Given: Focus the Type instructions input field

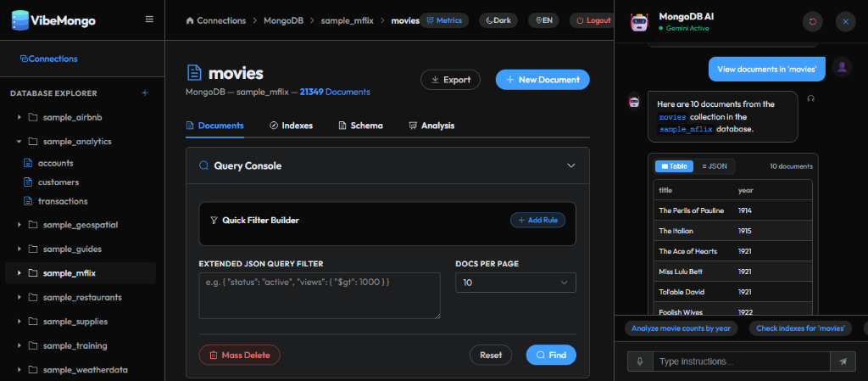Looking at the screenshot, I should point(742,361).
